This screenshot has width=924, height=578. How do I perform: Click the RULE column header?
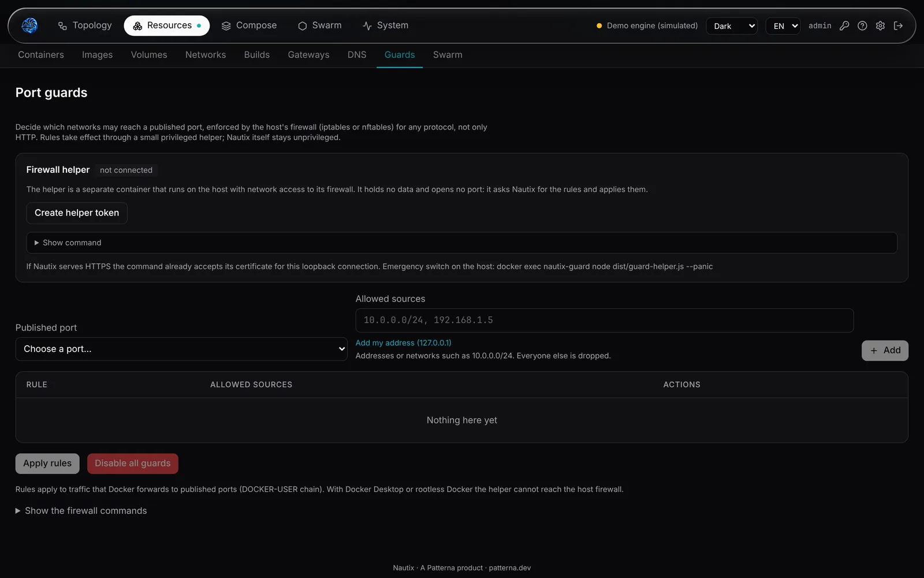[37, 384]
